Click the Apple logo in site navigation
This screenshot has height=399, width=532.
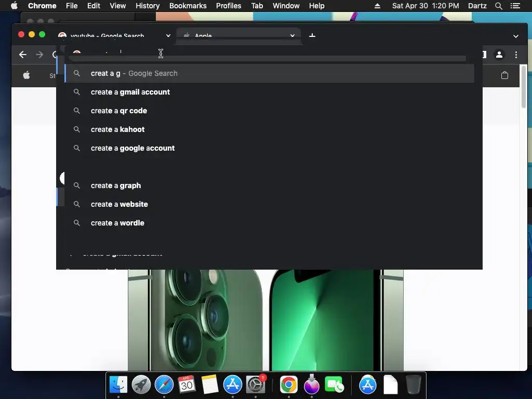(26, 75)
